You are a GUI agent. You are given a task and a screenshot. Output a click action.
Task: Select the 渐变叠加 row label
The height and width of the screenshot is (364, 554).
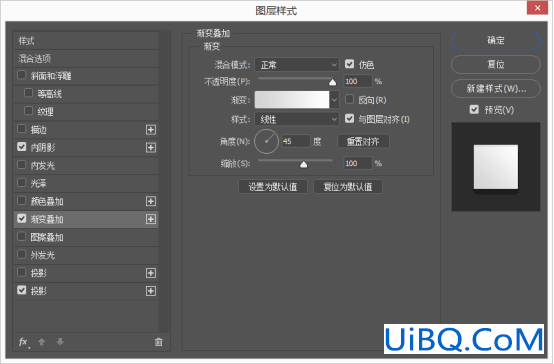point(47,219)
